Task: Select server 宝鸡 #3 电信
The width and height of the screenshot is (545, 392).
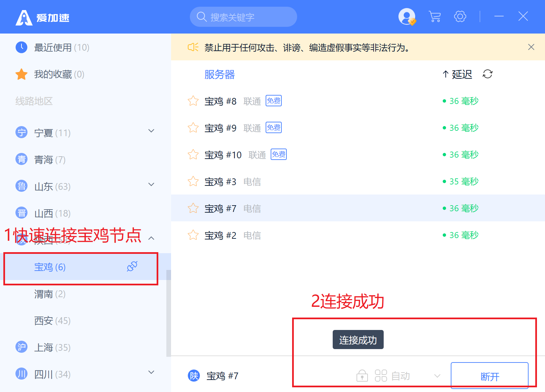Action: [x=358, y=181]
